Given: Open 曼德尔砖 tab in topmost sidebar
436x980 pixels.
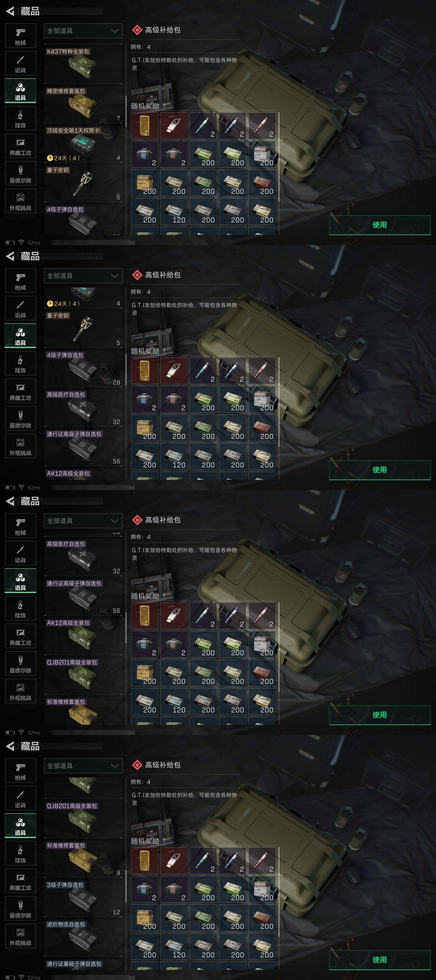Looking at the screenshot, I should (20, 174).
